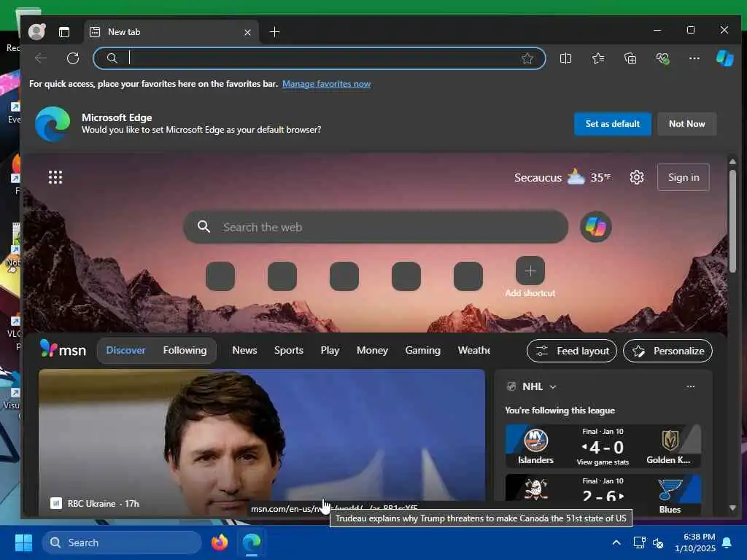The height and width of the screenshot is (560, 747).
Task: Open the Gaming tab
Action: pos(422,351)
